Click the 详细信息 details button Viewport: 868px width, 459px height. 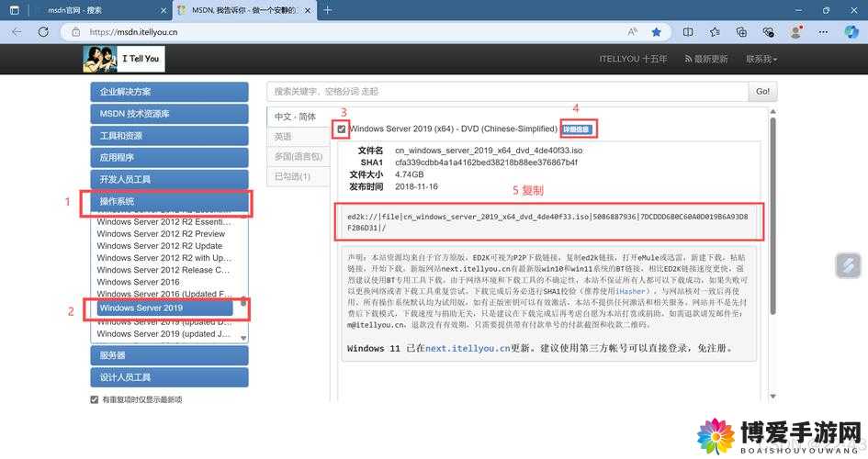577,129
